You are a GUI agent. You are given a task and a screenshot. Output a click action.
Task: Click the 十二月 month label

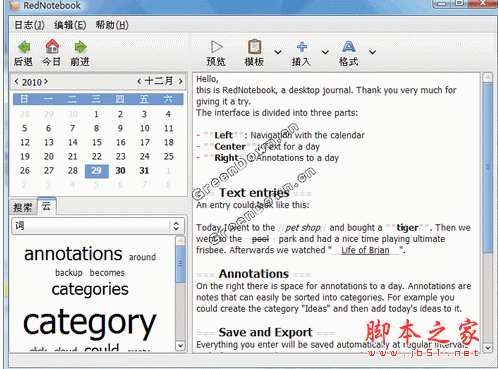[159, 81]
